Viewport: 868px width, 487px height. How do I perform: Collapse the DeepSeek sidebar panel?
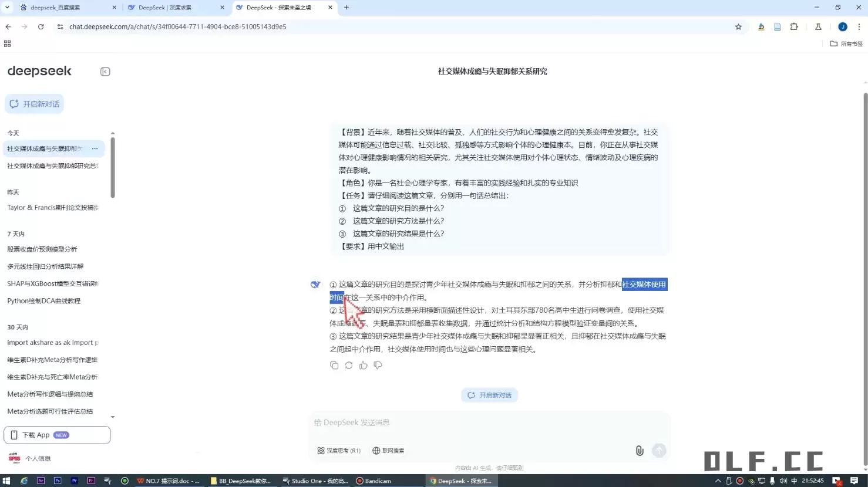[x=105, y=72]
